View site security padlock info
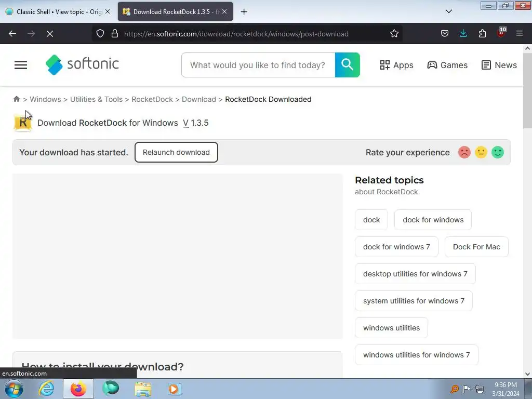The height and width of the screenshot is (399, 532). 115,34
